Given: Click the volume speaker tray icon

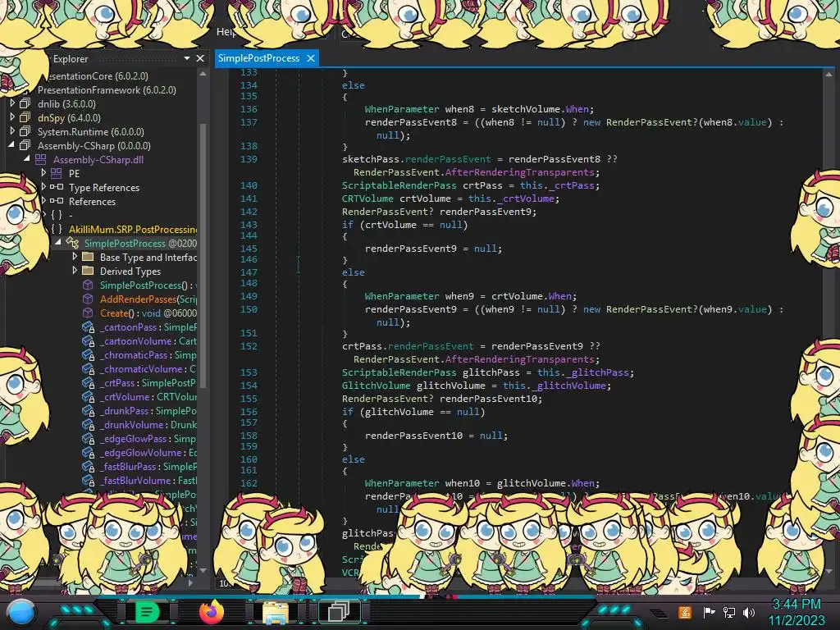Looking at the screenshot, I should 748,612.
